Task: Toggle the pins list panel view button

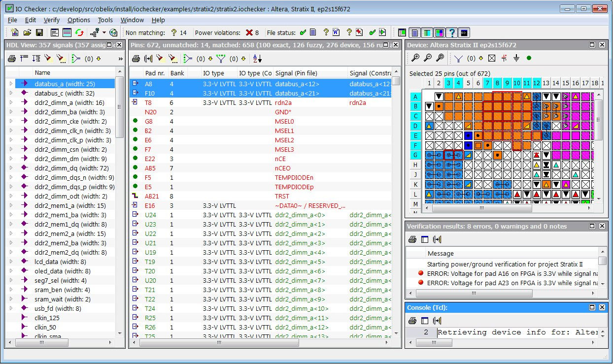Action: click(x=414, y=33)
